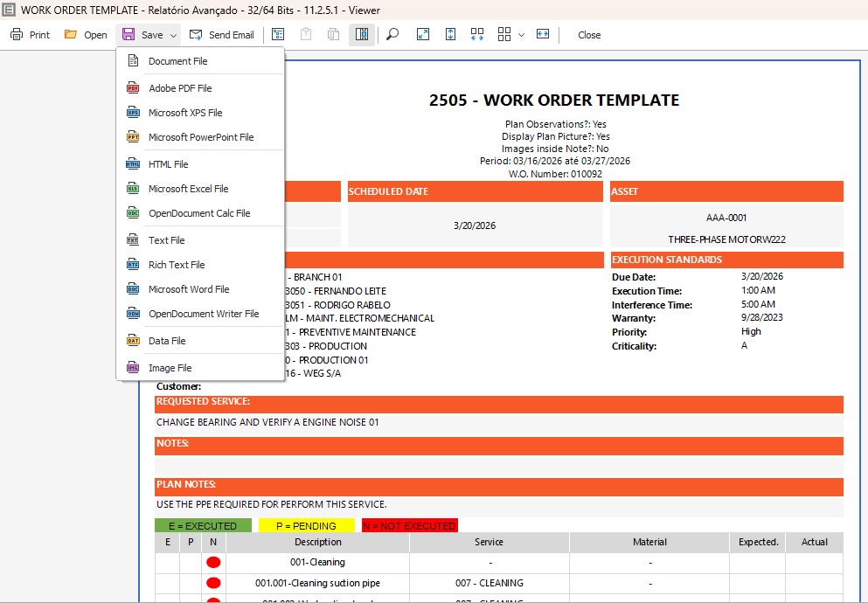Expand the multi-page layout dropdown arrow

coord(522,36)
